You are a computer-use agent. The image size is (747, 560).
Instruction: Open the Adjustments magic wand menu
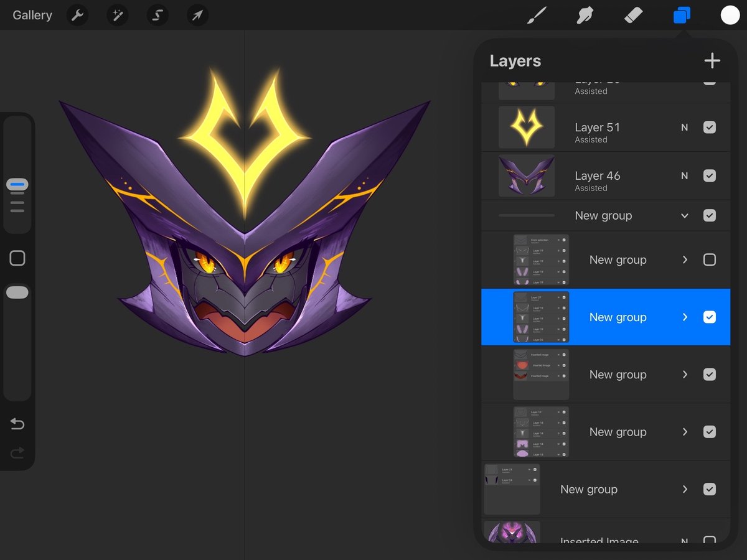[x=117, y=15]
